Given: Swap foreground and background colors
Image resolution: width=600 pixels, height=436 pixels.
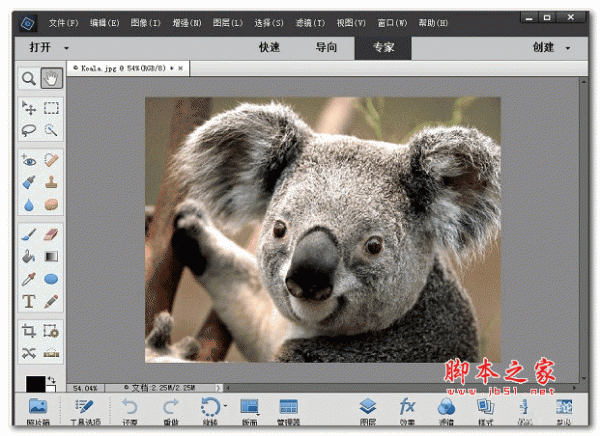Looking at the screenshot, I should pyautogui.click(x=51, y=379).
